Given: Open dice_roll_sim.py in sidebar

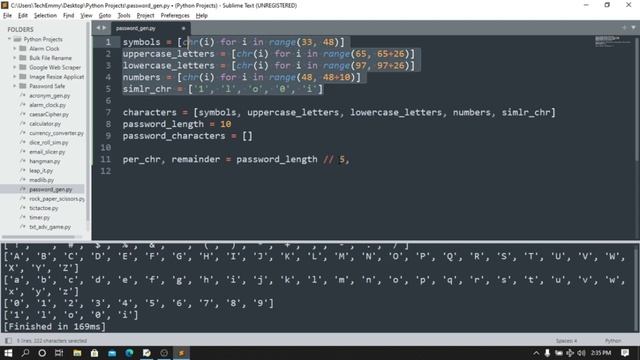Looking at the screenshot, I should click(49, 142).
